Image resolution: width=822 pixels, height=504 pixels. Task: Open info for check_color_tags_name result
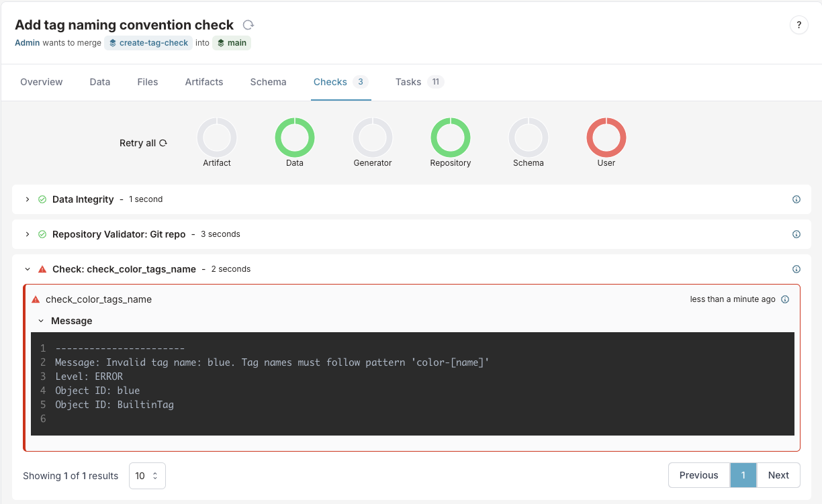point(785,299)
